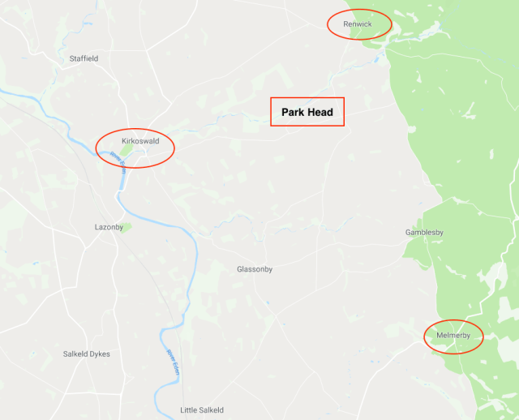Click the green park patch in Kirkoswald
519x420 pixels.
click(x=126, y=150)
